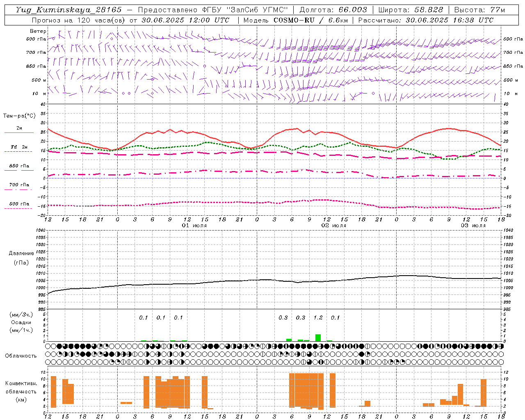Screen dimensions: 525x420
Task: Click the Тем-ра(°C) axis title
Action: pos(19,116)
